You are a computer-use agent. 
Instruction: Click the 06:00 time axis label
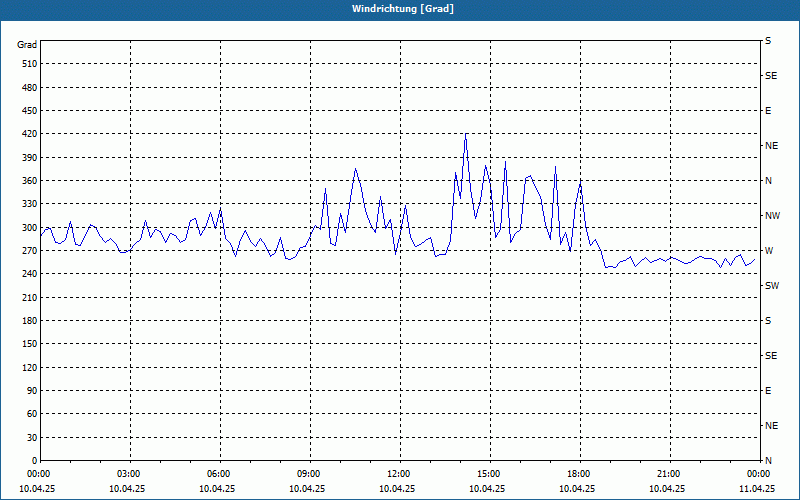(220, 474)
